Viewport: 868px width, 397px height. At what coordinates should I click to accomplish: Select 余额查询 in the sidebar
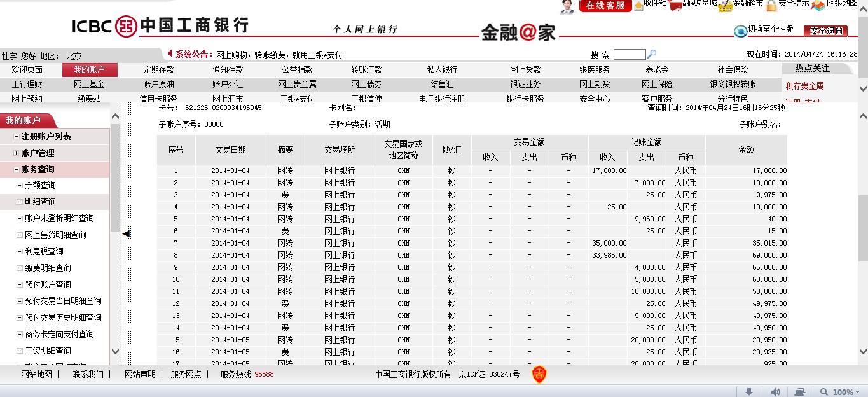40,186
